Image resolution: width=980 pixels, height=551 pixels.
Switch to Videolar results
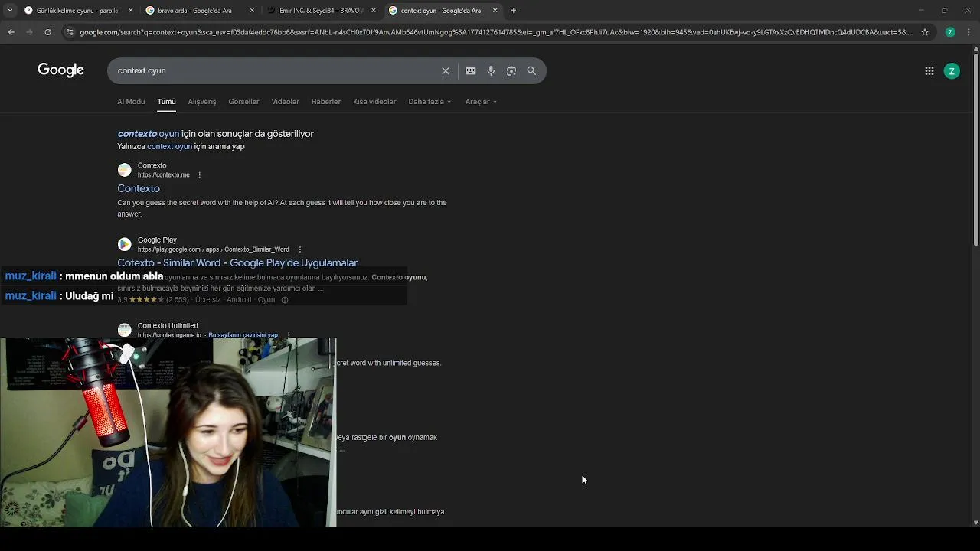(x=285, y=102)
